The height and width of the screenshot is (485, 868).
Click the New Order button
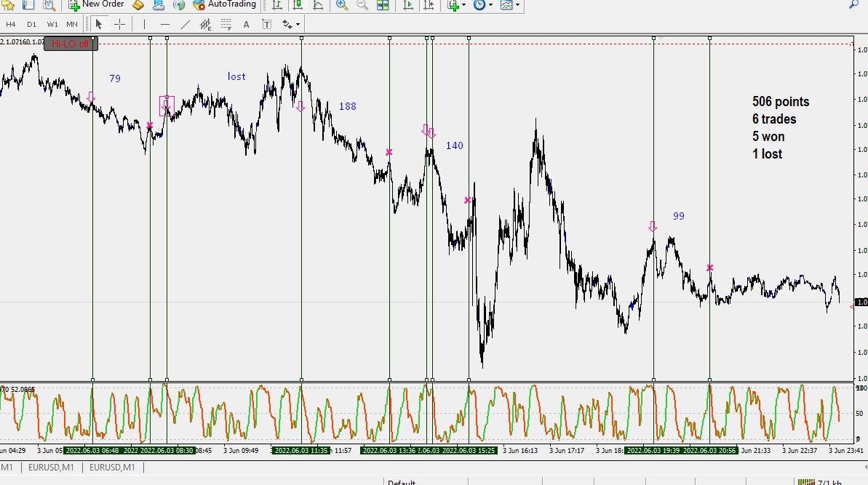pyautogui.click(x=96, y=5)
